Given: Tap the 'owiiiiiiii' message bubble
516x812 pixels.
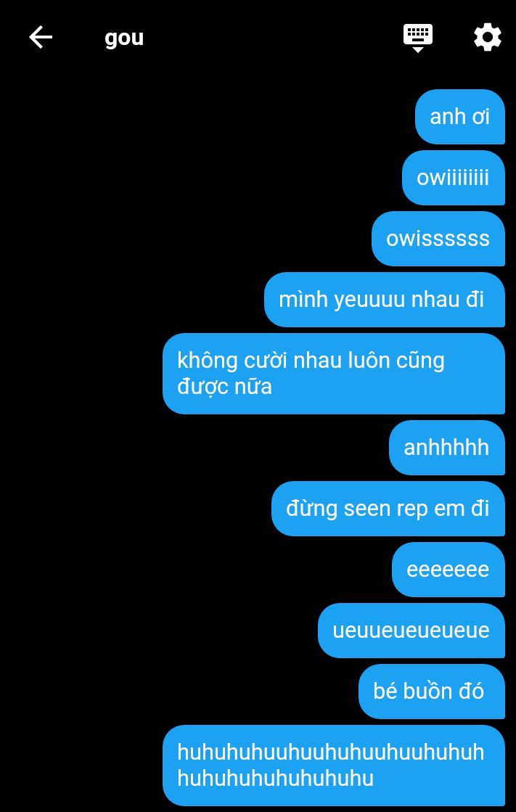Looking at the screenshot, I should (454, 178).
